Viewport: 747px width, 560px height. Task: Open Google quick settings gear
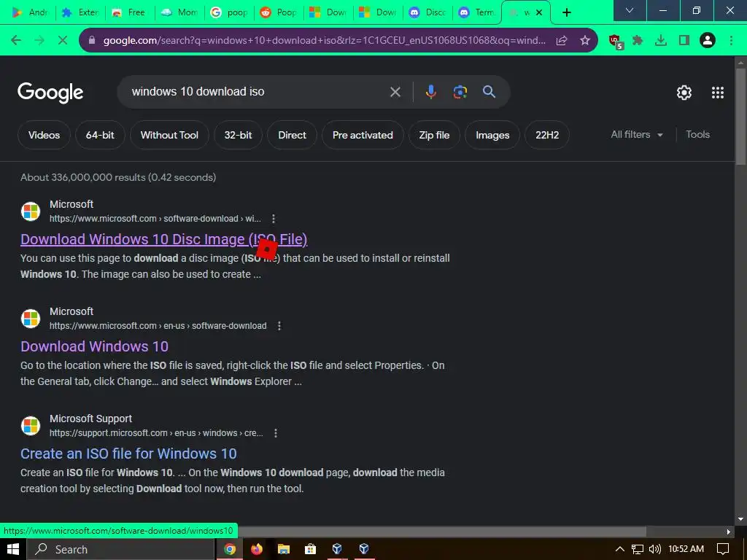pyautogui.click(x=684, y=93)
